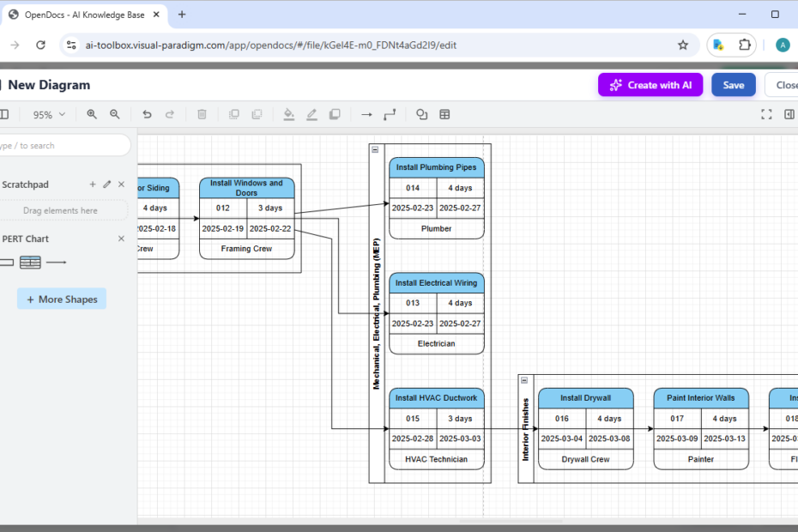Click the Undo arrow in the toolbar

pos(147,114)
